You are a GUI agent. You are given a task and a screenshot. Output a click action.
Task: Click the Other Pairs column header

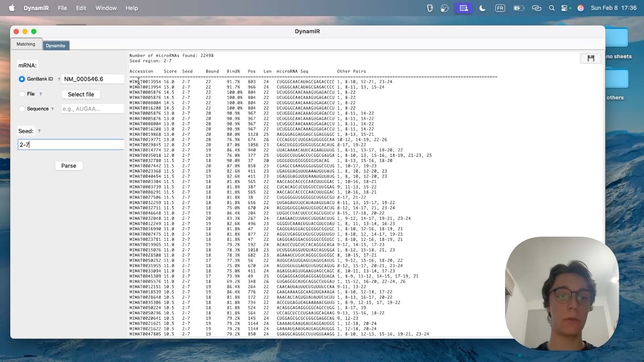click(x=352, y=71)
